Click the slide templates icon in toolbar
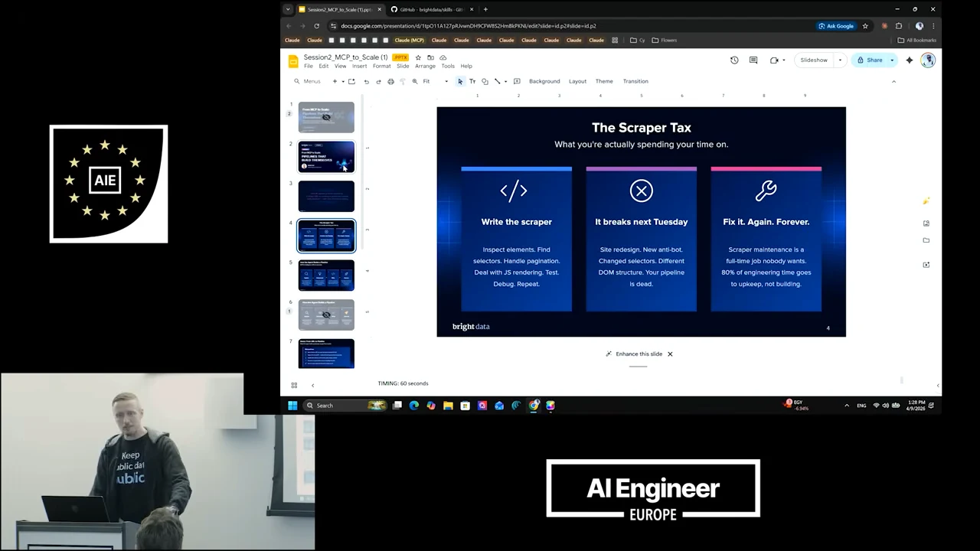The height and width of the screenshot is (551, 980). 351,81
